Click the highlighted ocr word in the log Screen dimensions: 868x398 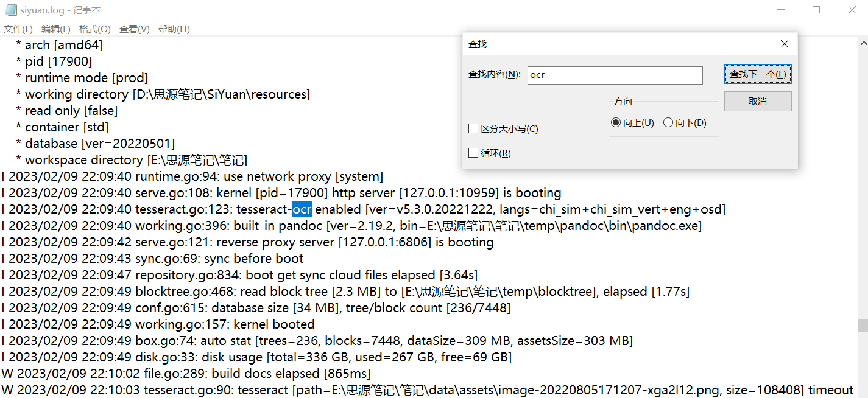(302, 210)
